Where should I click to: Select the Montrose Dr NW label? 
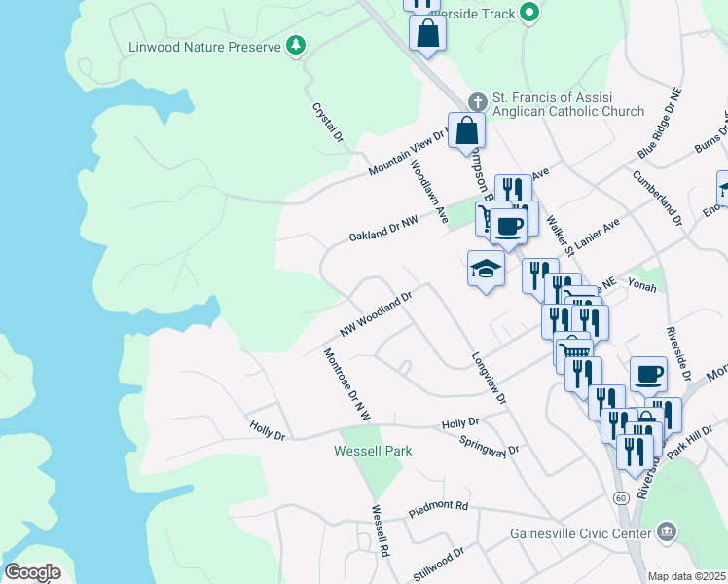click(346, 384)
